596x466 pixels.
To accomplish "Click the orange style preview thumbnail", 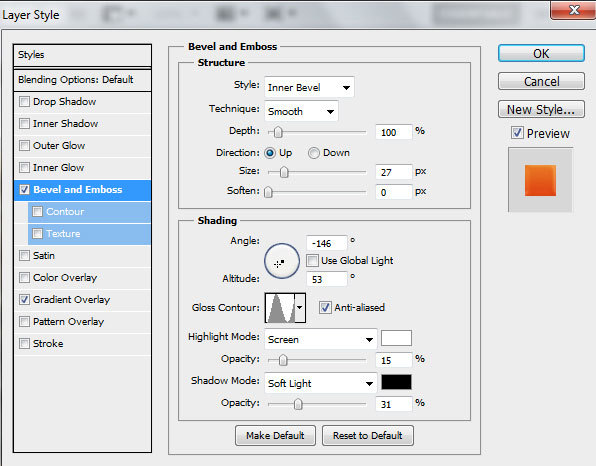I will pos(540,180).
